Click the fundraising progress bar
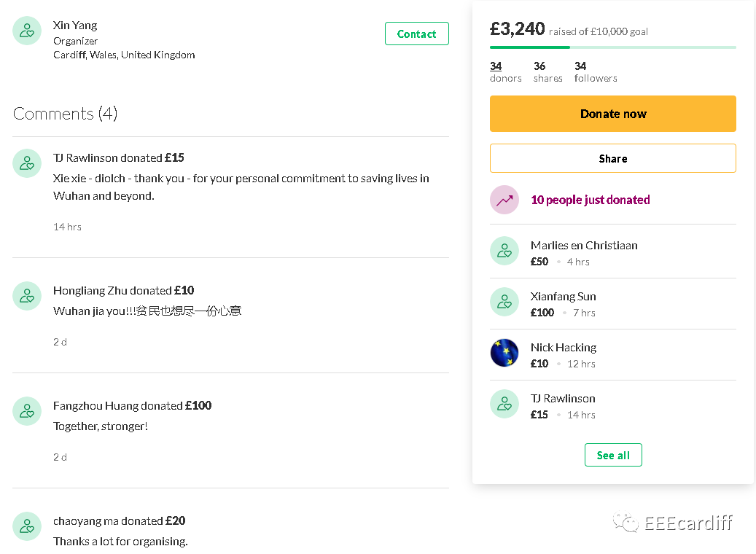 613,47
